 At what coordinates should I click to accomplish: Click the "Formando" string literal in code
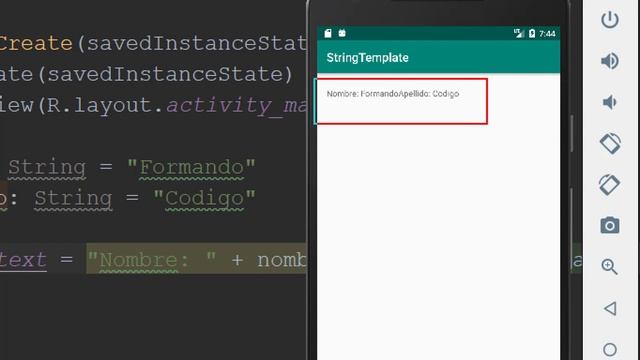[x=191, y=167]
